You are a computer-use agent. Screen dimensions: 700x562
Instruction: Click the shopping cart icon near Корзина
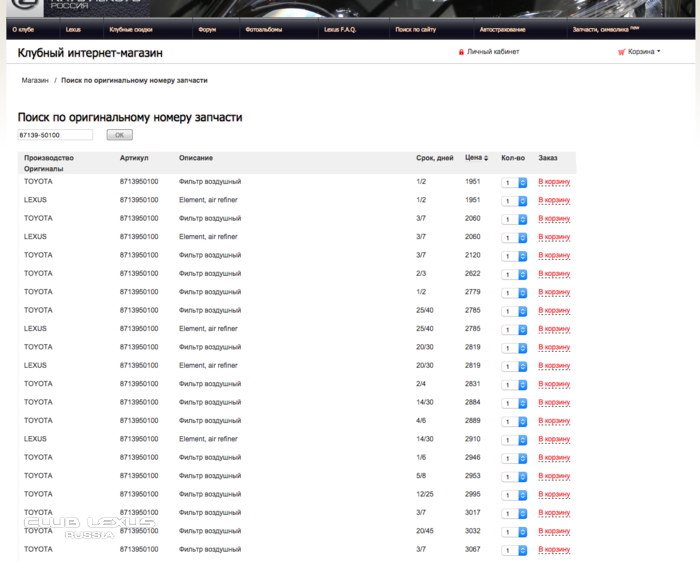tap(621, 52)
